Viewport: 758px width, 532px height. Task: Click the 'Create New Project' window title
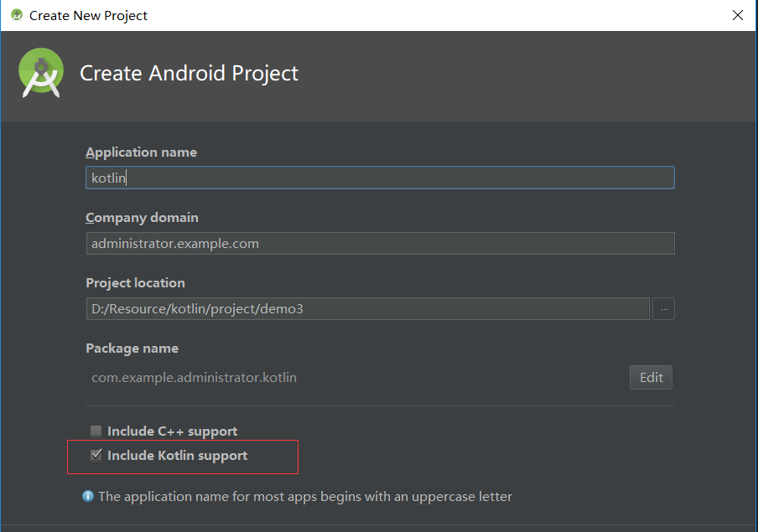pyautogui.click(x=88, y=15)
